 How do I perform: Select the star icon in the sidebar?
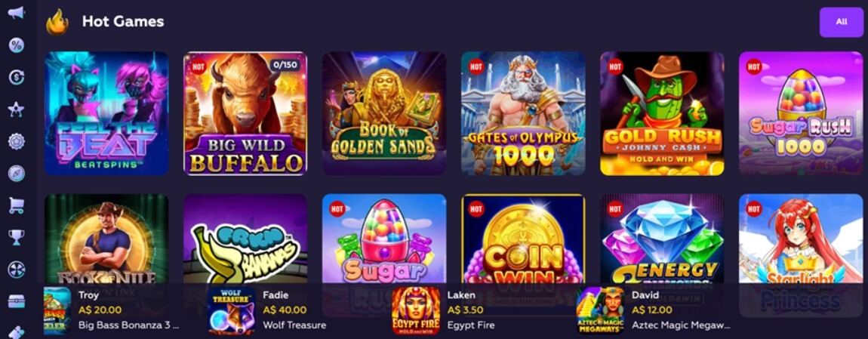[16, 109]
